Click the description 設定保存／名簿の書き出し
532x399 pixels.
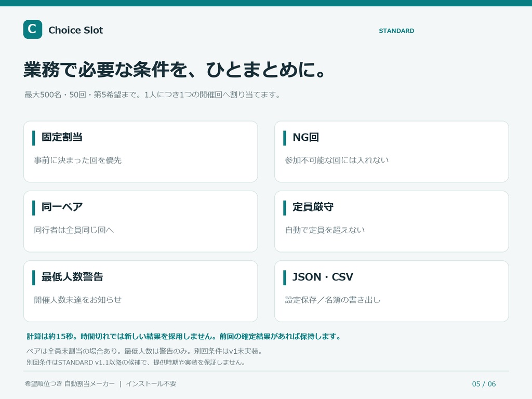(332, 300)
